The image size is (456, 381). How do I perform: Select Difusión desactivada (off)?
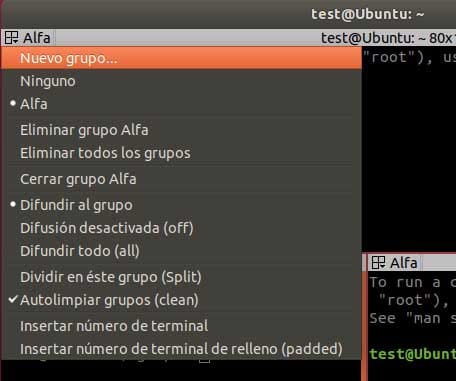181,228
